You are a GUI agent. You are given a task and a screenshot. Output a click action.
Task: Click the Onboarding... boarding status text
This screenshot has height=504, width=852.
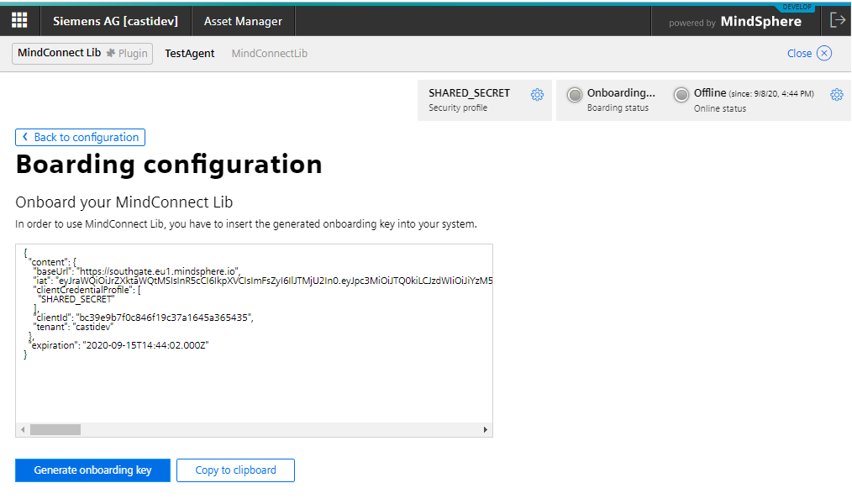621,93
